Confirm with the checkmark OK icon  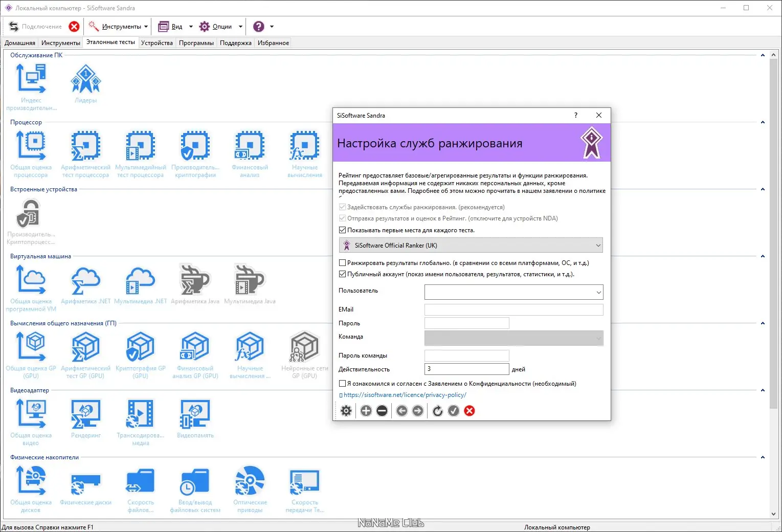pyautogui.click(x=454, y=411)
